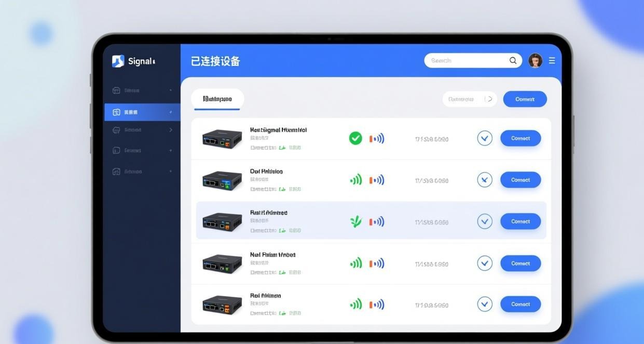This screenshot has height=344, width=644.
Task: Click the green sprout icon in highlighted row
Action: (355, 222)
